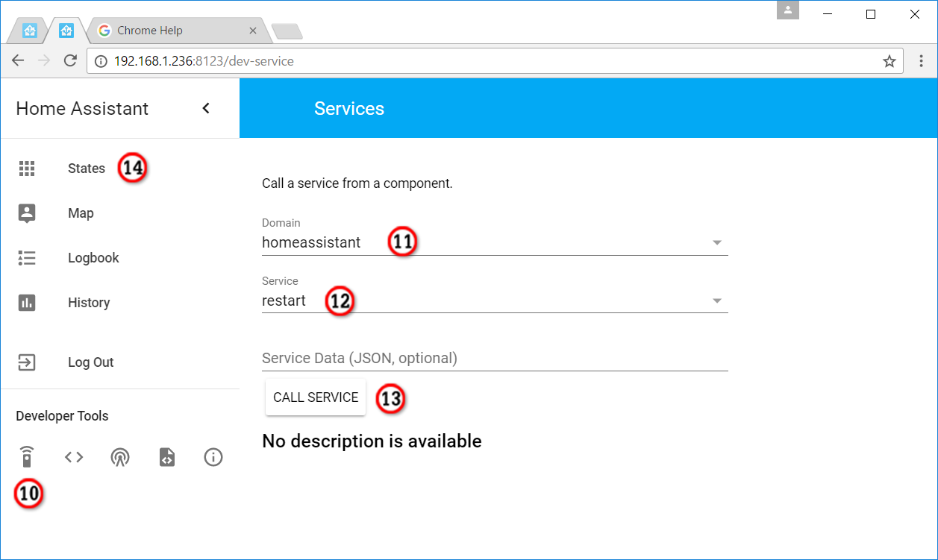Open the Chrome three-dot menu
938x560 pixels.
coord(922,61)
